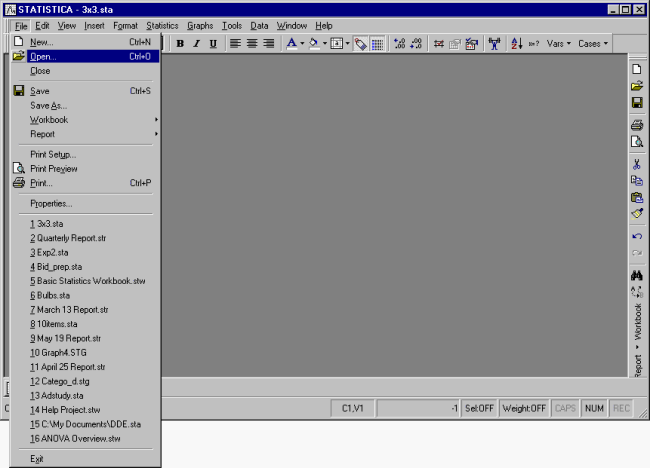The image size is (650, 468).
Task: Click Cut scissors icon in side toolbar
Action: pyautogui.click(x=637, y=164)
